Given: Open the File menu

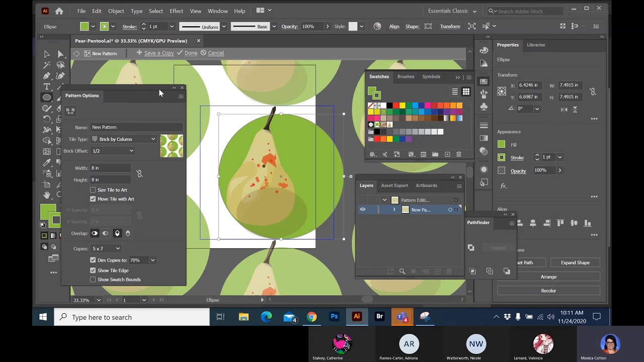Looking at the screenshot, I should (81, 11).
